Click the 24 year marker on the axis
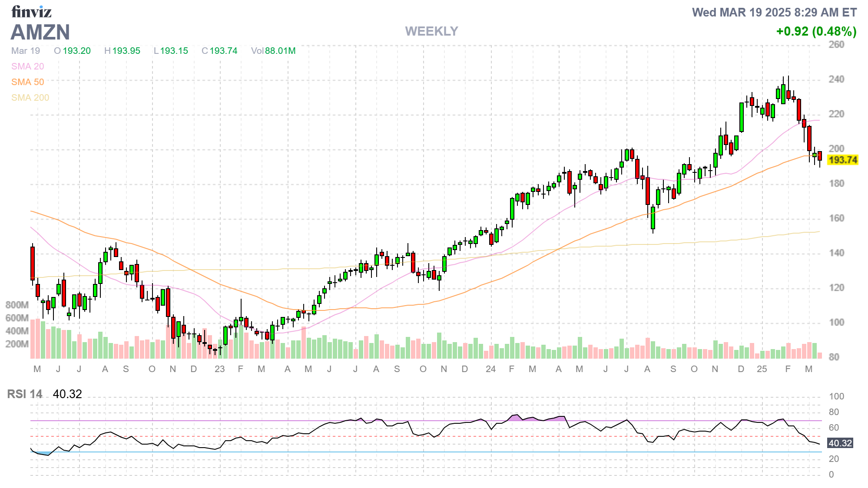Viewport: 868px width, 488px height. tap(490, 369)
